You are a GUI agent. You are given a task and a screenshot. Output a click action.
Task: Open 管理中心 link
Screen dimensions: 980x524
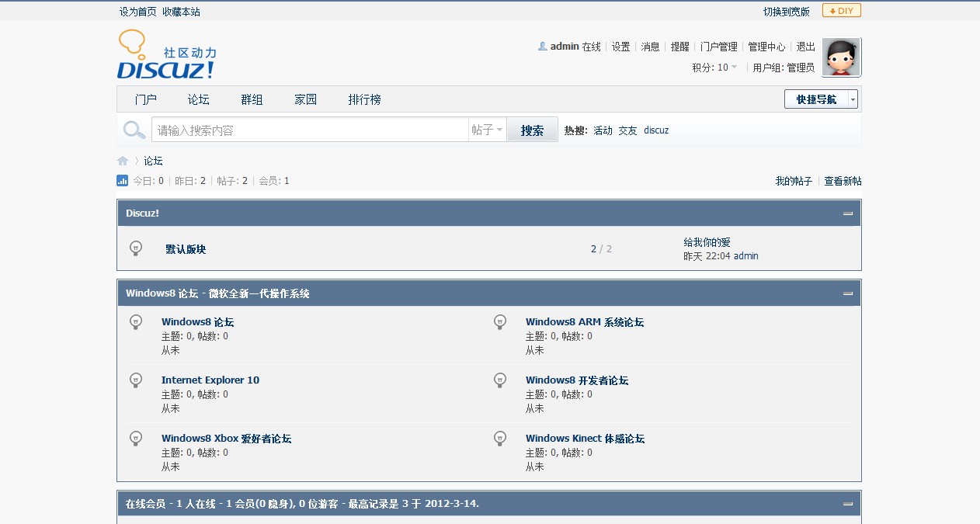[x=766, y=47]
